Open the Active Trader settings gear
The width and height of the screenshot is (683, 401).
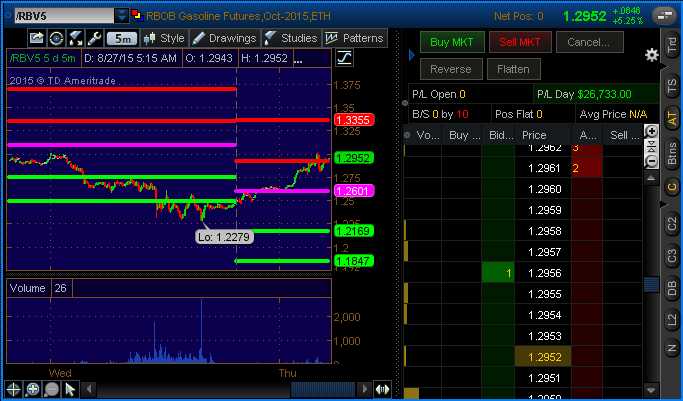tap(652, 54)
